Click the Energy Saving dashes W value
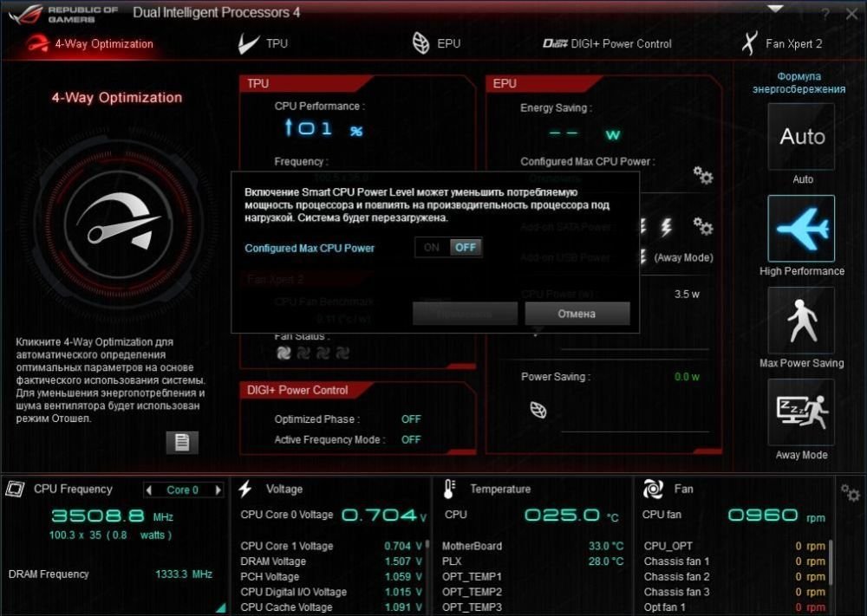This screenshot has height=616, width=867. click(x=584, y=133)
